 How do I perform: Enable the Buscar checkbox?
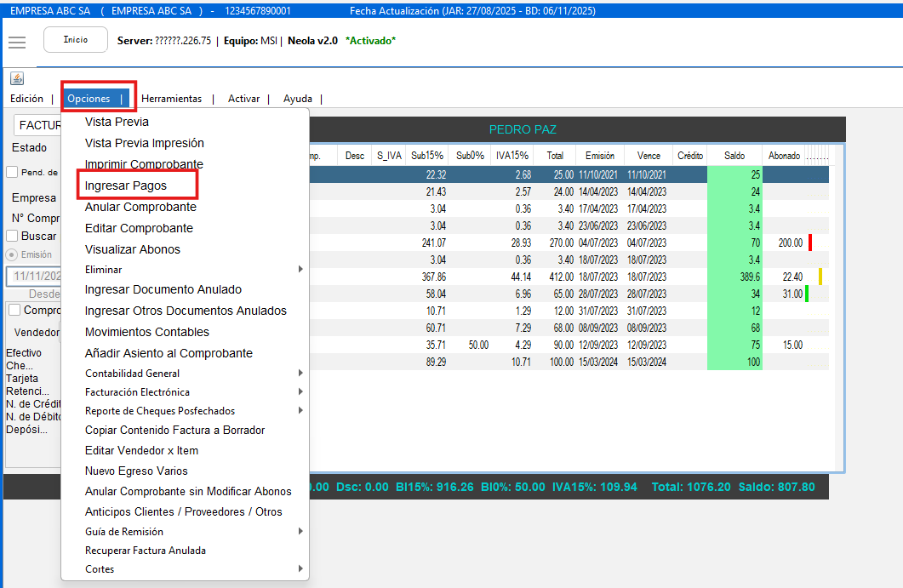tap(12, 236)
